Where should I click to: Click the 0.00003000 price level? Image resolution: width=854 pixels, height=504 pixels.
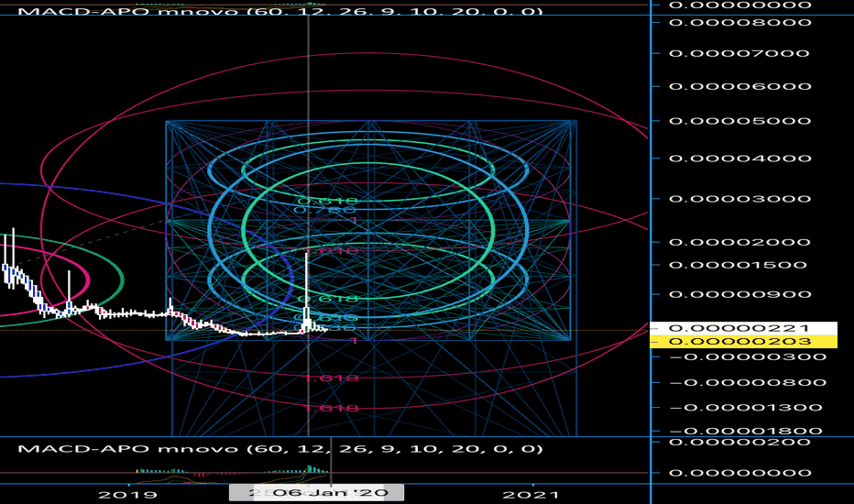(740, 199)
